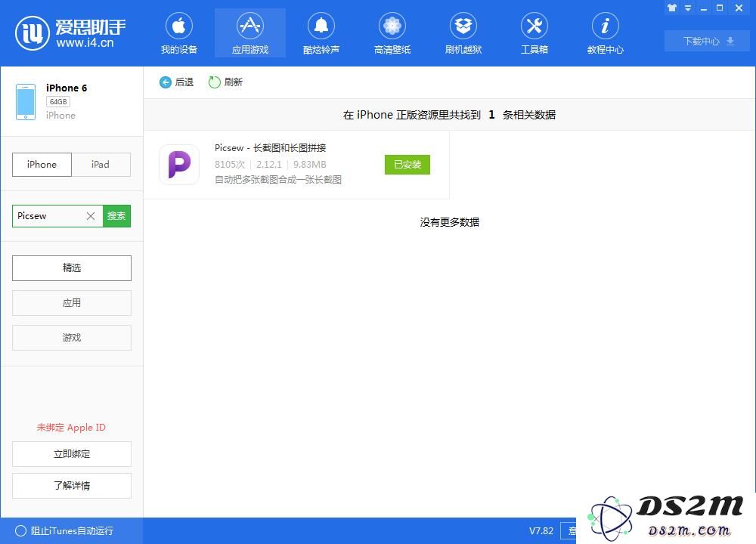The height and width of the screenshot is (544, 756).
Task: Click the green 已安装 installed button
Action: click(407, 165)
